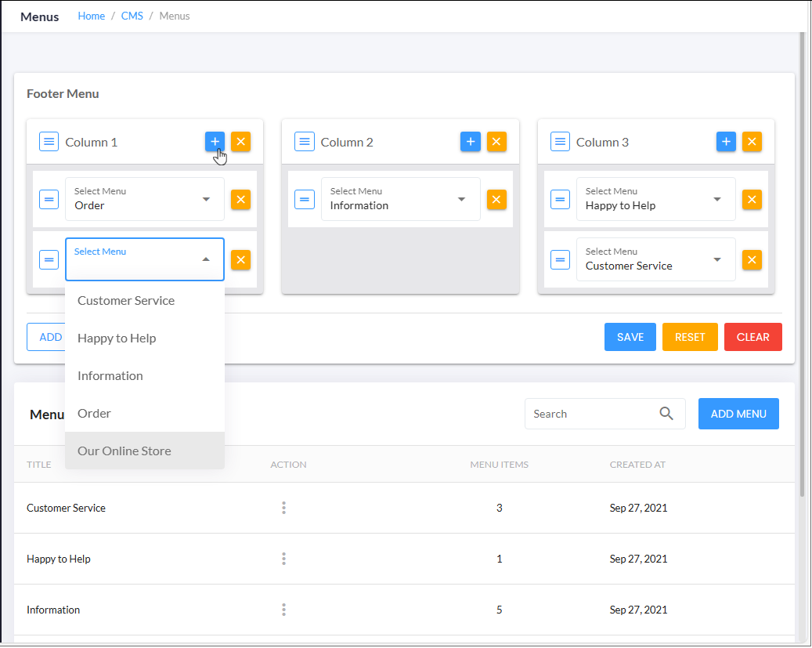Click the Column 3 title text
Screen dimensions: 812x648
pyautogui.click(x=602, y=142)
